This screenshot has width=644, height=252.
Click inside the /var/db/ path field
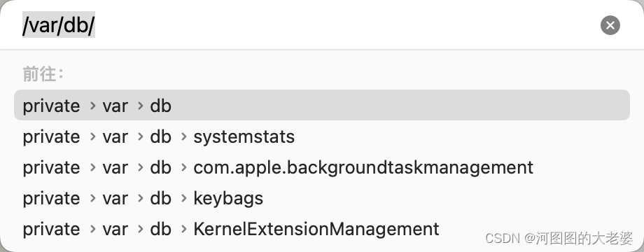coord(304,25)
